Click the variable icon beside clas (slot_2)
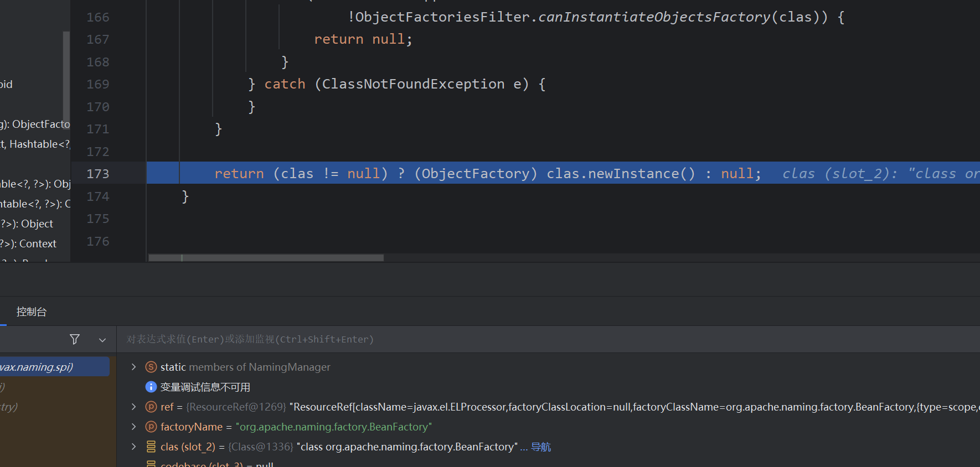The height and width of the screenshot is (467, 980). point(151,447)
